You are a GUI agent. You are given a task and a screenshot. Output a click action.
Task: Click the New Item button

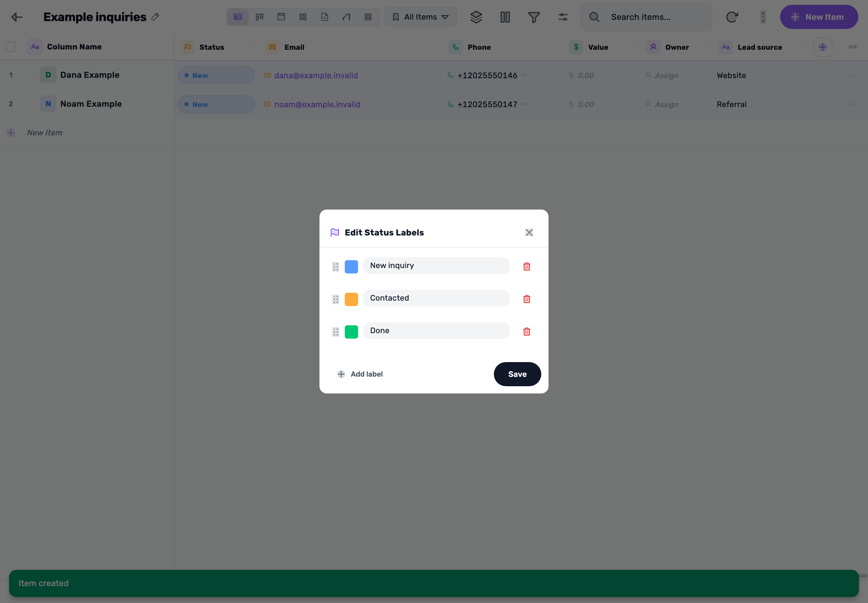coord(819,17)
